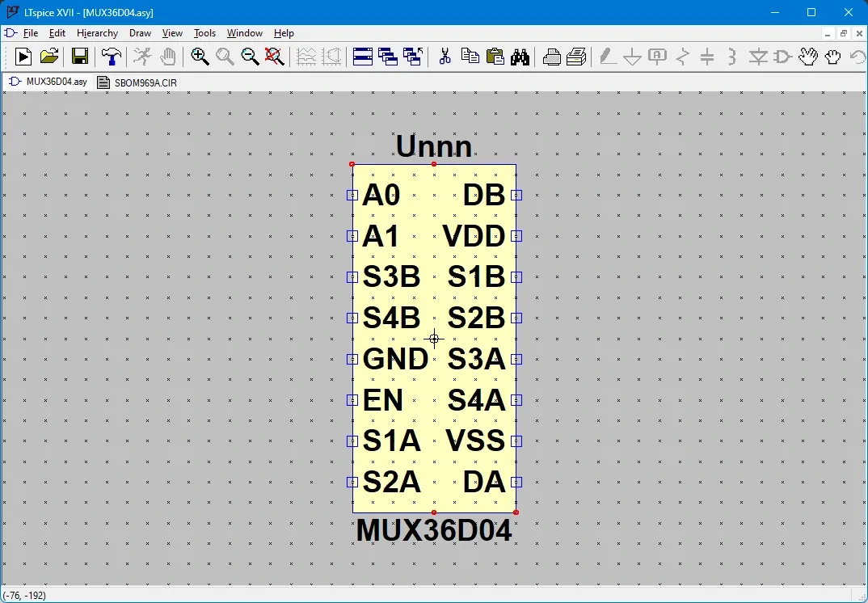The width and height of the screenshot is (868, 603).
Task: Save the symbol with the floppy disk icon
Action: point(80,57)
